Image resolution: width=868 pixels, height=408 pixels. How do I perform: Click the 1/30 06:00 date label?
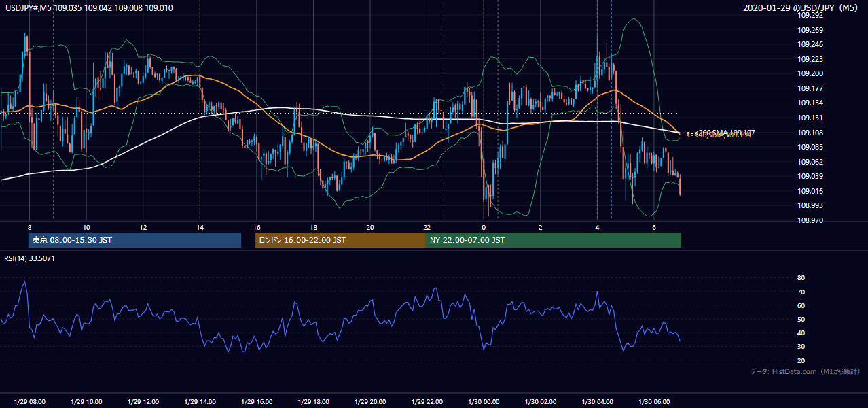(x=654, y=401)
